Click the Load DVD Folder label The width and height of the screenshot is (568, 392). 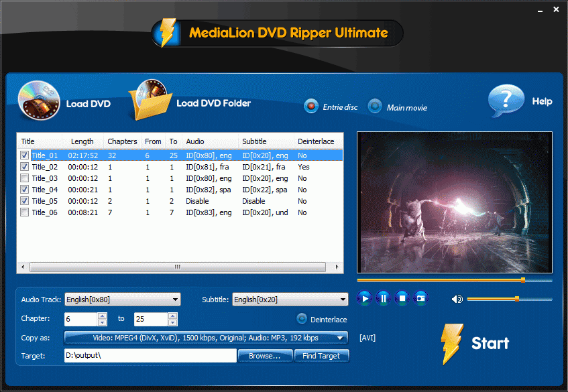[213, 103]
